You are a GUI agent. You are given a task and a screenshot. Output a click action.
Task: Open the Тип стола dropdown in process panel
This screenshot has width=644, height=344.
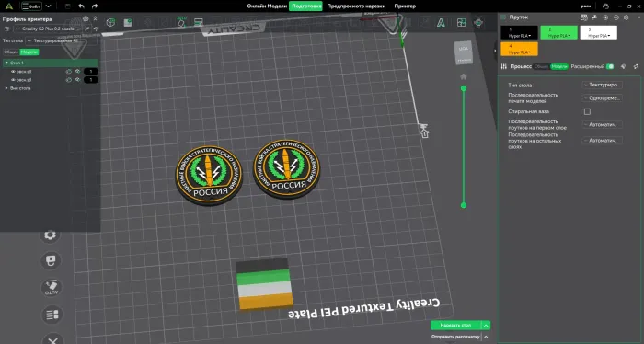click(x=603, y=85)
